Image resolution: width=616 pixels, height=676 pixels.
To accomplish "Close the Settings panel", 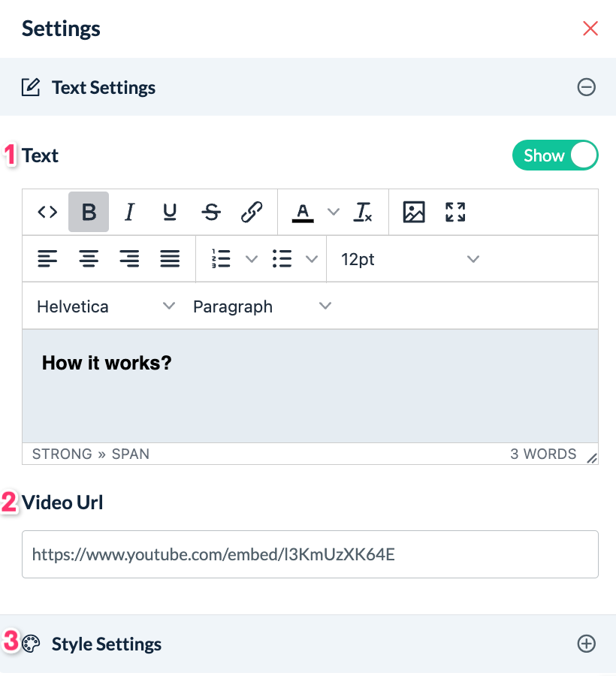I will coord(590,29).
